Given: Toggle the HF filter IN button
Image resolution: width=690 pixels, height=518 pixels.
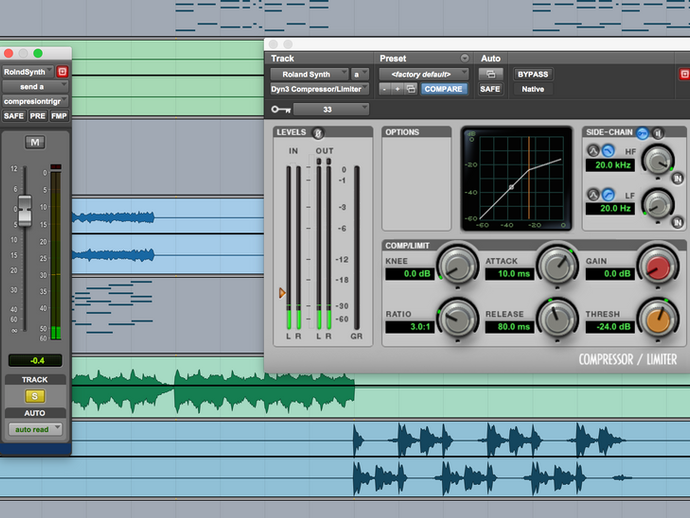Looking at the screenshot, I should [678, 178].
